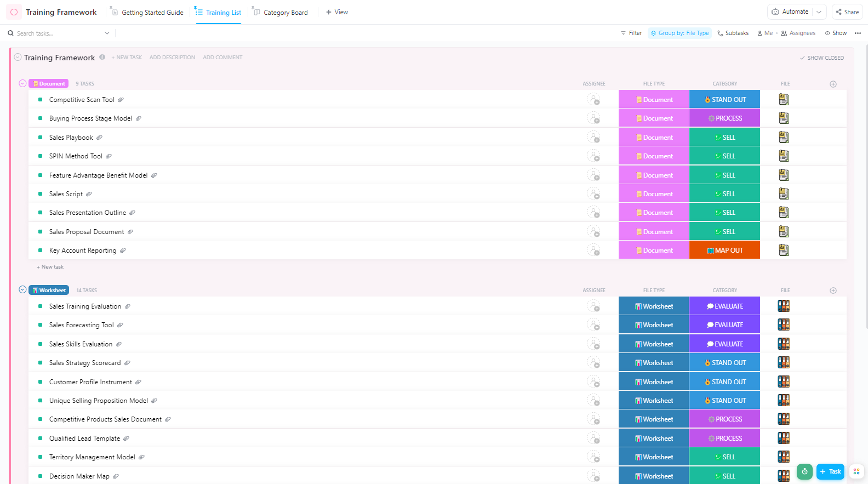This screenshot has height=484, width=868.
Task: Click assignee icon for Competitive Scan Tool
Action: (593, 100)
